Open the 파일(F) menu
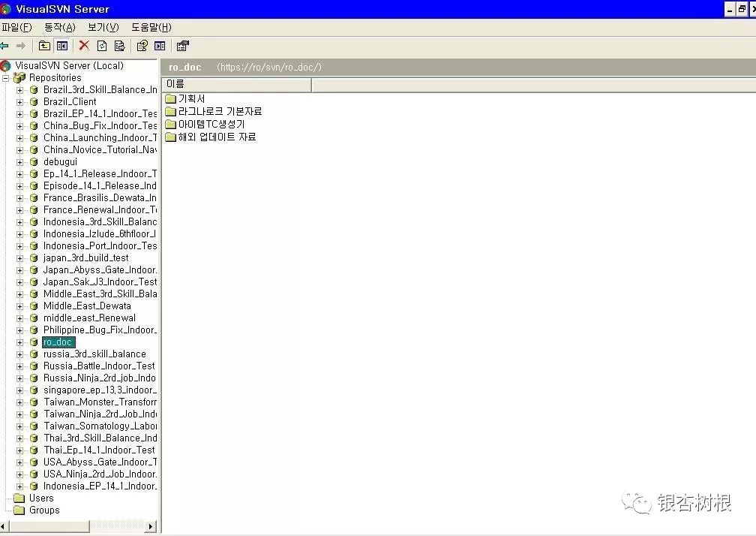 (x=16, y=28)
